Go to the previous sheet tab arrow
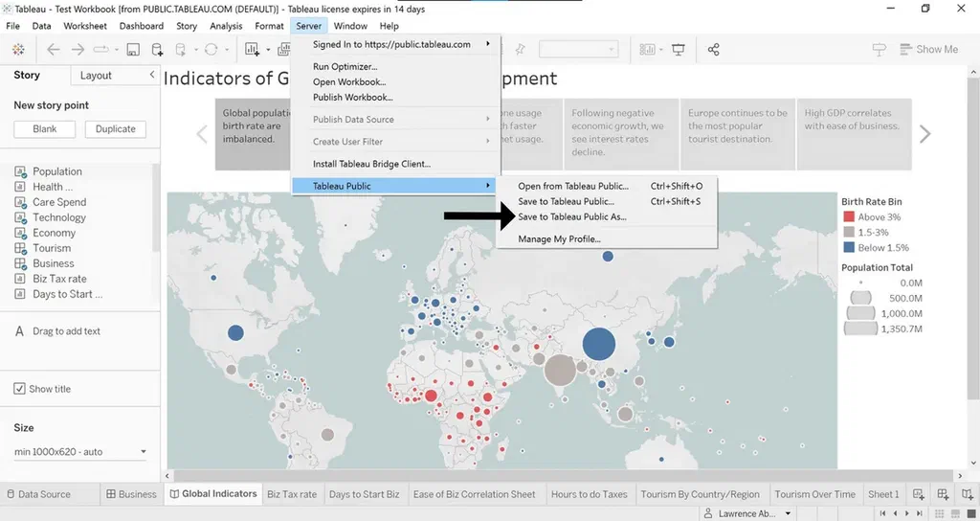 pyautogui.click(x=895, y=513)
